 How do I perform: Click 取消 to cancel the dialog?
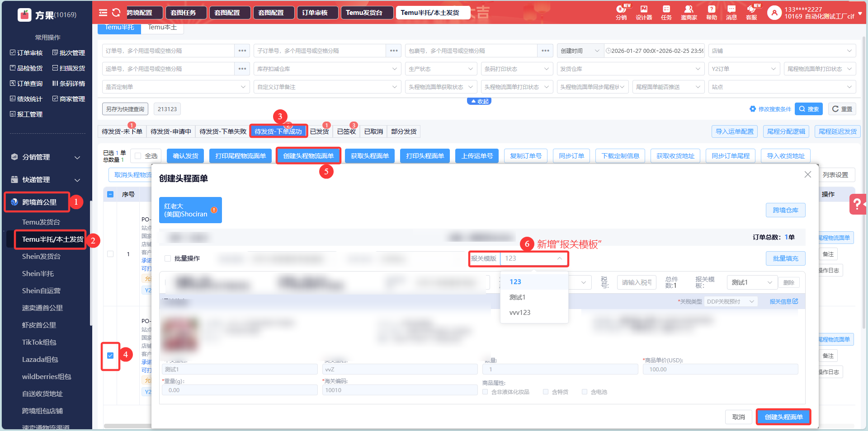click(x=739, y=417)
